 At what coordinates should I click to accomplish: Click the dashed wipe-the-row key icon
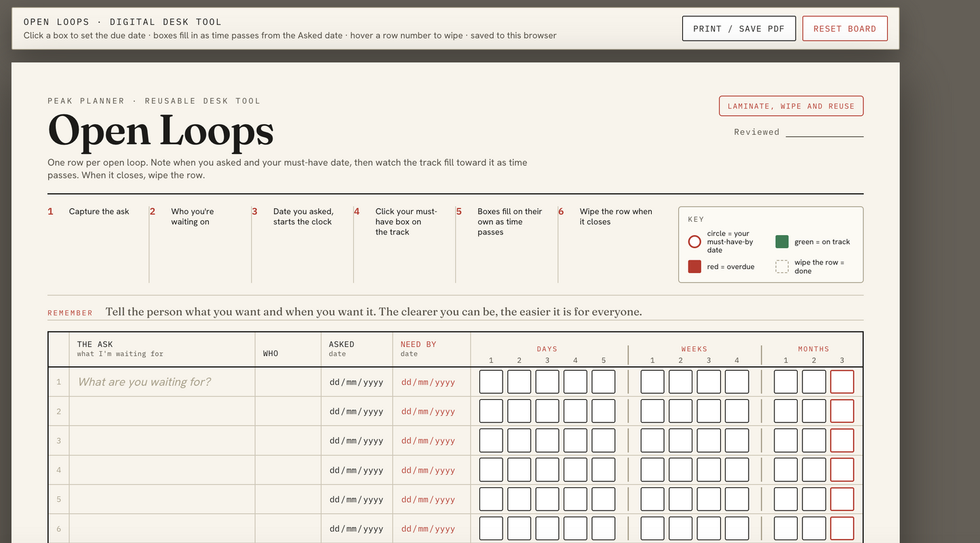point(782,266)
